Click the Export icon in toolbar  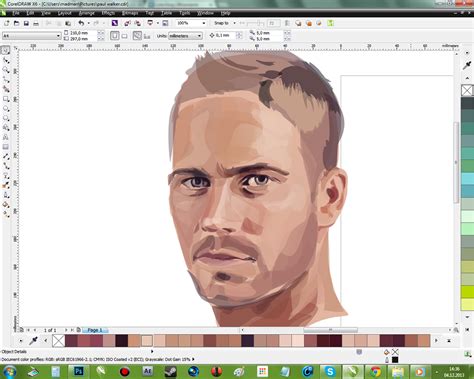[x=137, y=23]
